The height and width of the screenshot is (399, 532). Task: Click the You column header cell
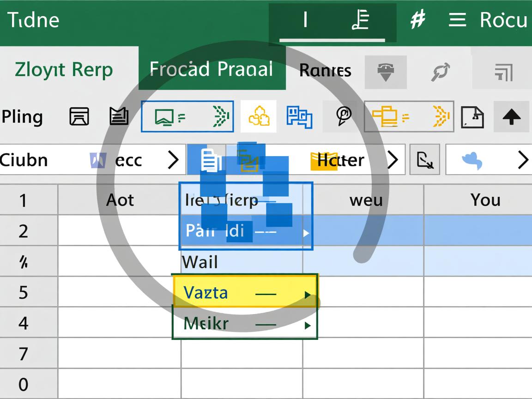pyautogui.click(x=485, y=200)
